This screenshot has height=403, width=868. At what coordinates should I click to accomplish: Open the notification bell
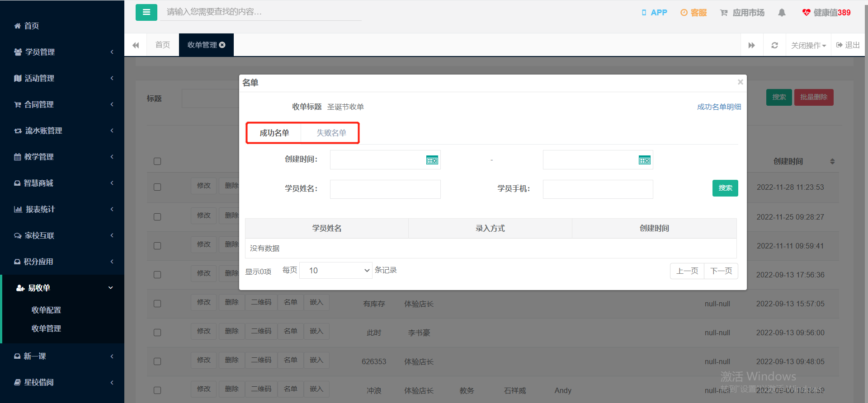click(x=782, y=13)
